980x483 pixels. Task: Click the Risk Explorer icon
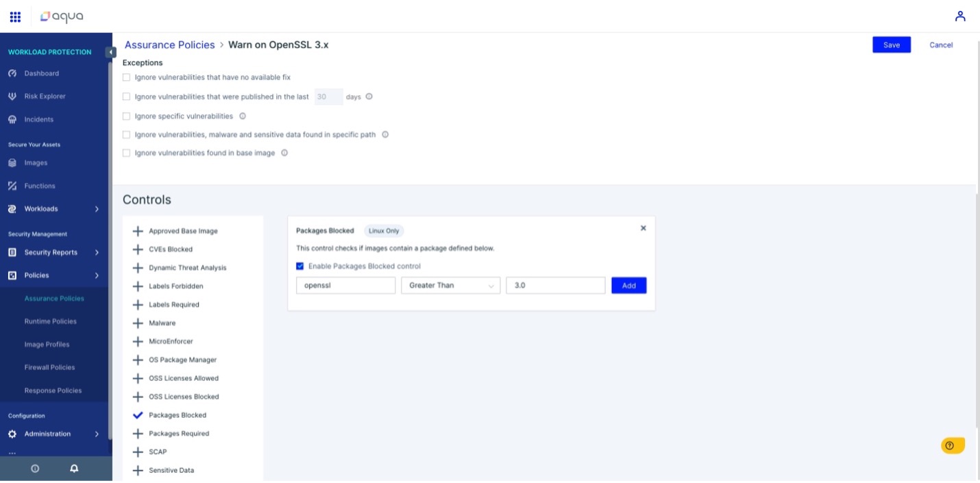[12, 97]
